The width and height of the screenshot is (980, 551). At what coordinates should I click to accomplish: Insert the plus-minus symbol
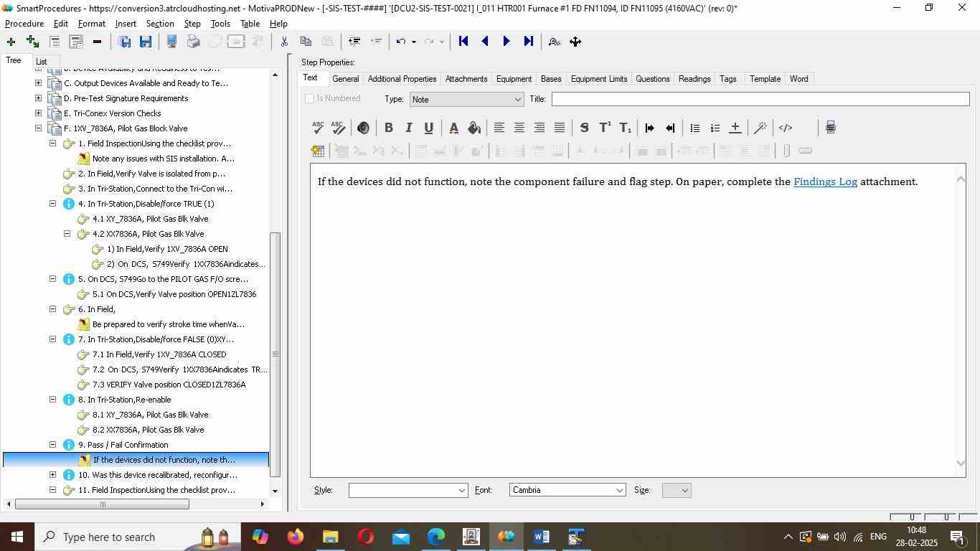pos(735,128)
